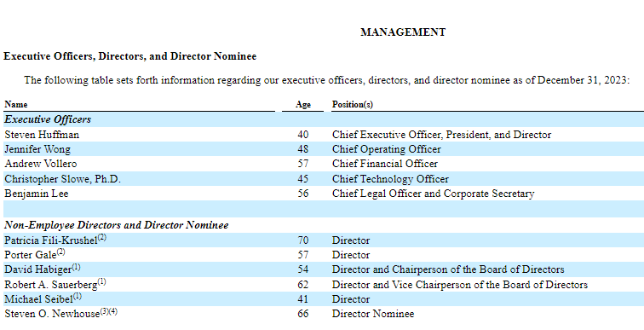Click Chairperson of the Board position text
The image size is (644, 330).
point(448,269)
